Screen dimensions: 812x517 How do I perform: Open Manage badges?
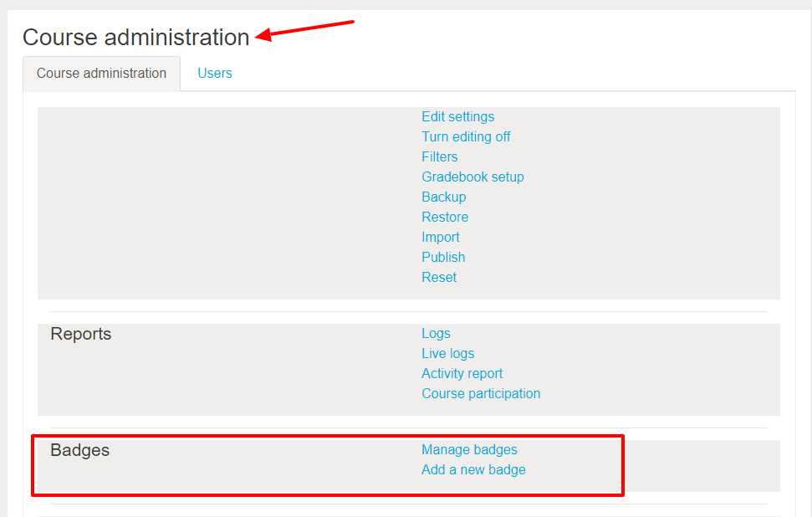(469, 449)
